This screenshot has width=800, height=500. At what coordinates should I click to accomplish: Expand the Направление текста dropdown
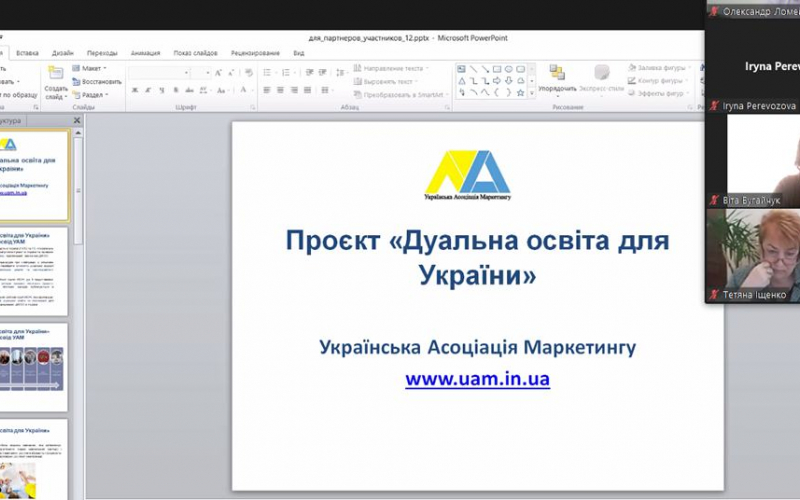(391, 68)
